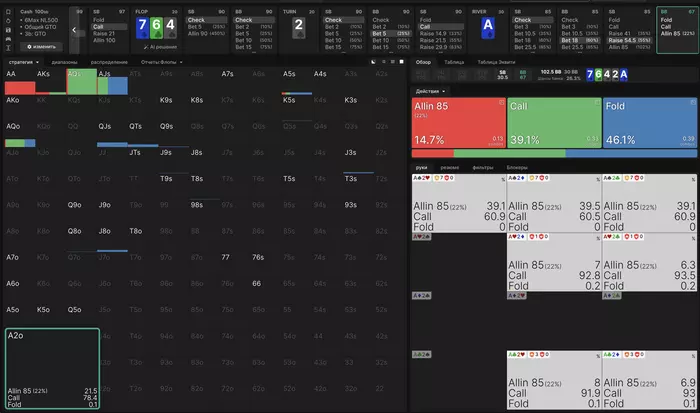
Task: Select the gray 4 flop card
Action: (x=170, y=27)
